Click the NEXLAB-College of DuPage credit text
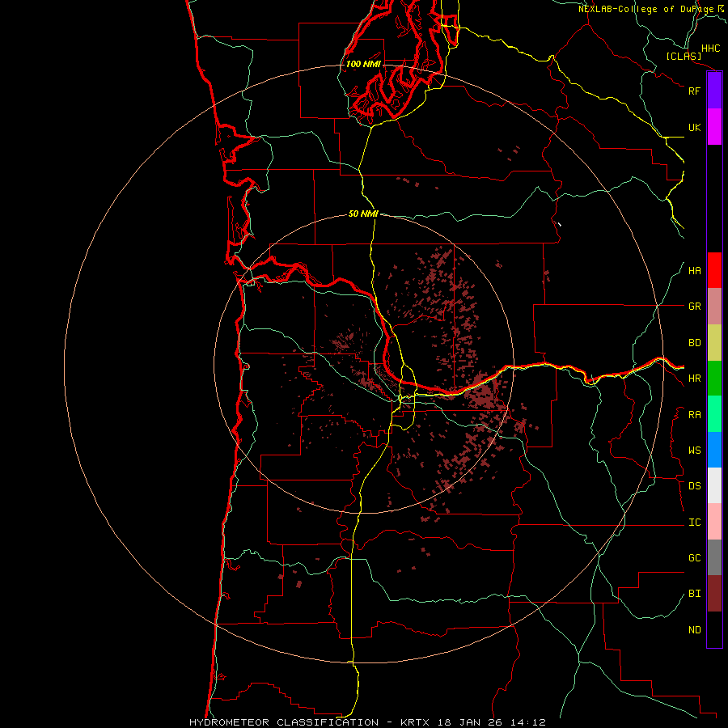 [x=645, y=9]
